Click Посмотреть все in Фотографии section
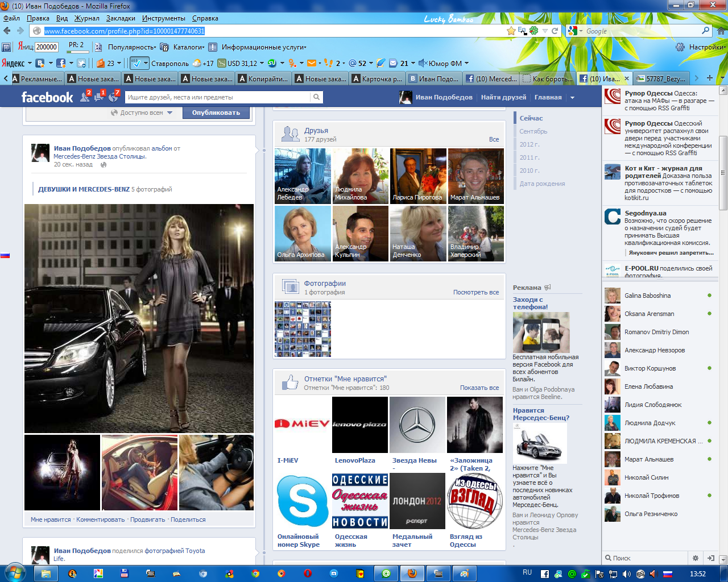This screenshot has width=728, height=582. (x=476, y=292)
